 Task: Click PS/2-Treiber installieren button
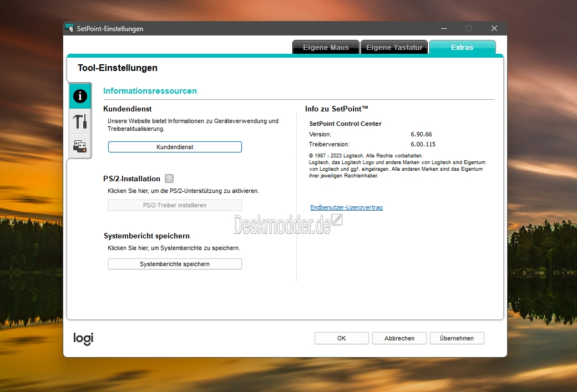point(175,205)
